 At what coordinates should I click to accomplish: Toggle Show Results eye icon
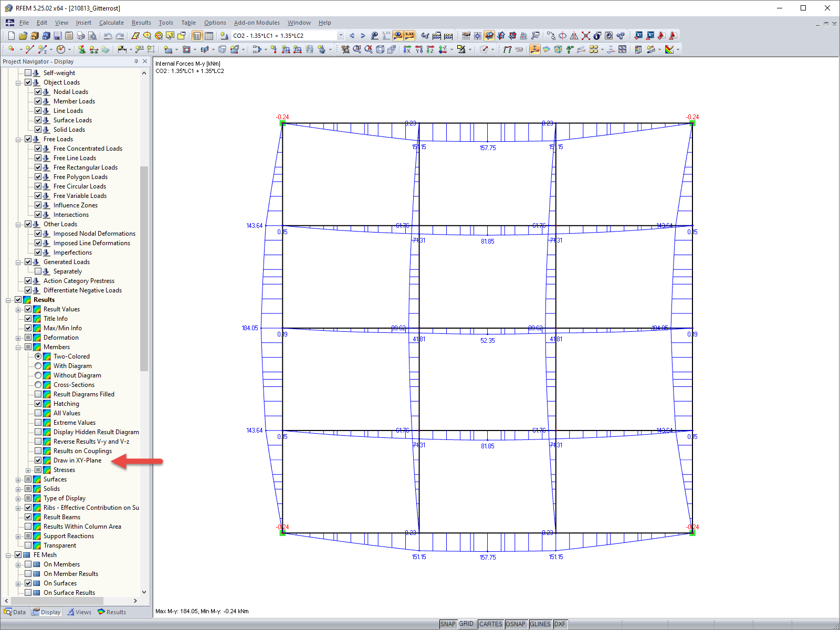tap(398, 36)
